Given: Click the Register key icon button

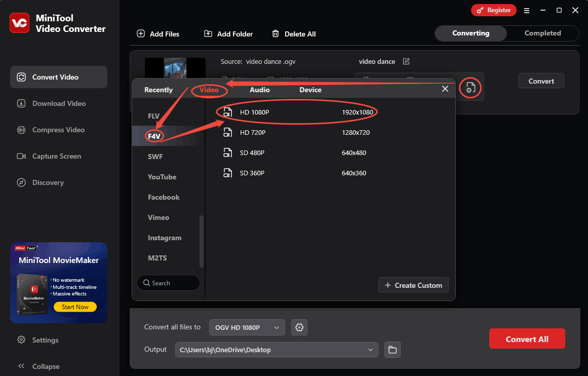Looking at the screenshot, I should coord(493,10).
